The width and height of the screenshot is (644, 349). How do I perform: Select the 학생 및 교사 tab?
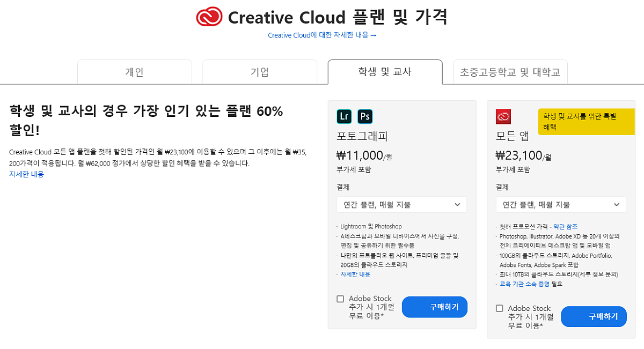[385, 72]
